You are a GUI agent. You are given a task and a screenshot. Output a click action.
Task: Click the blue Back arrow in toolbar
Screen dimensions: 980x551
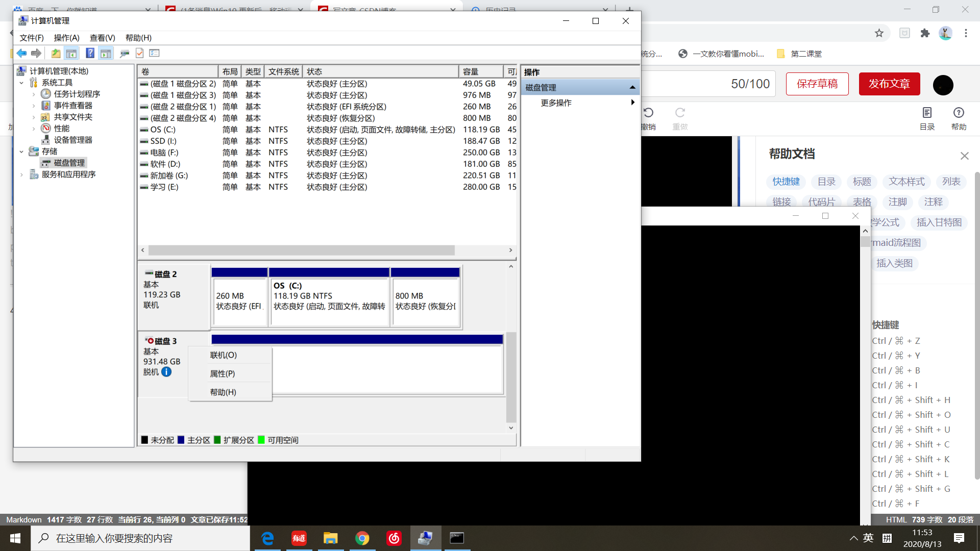tap(21, 53)
